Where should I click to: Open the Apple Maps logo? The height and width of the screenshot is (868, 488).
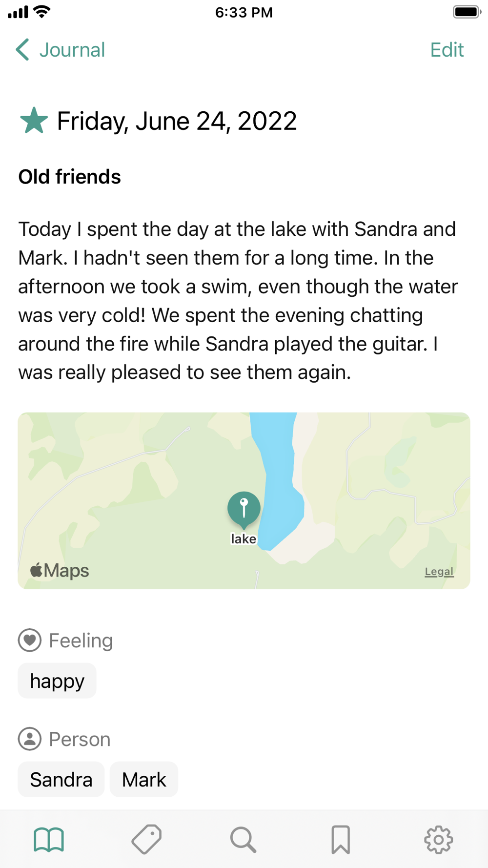(x=60, y=570)
